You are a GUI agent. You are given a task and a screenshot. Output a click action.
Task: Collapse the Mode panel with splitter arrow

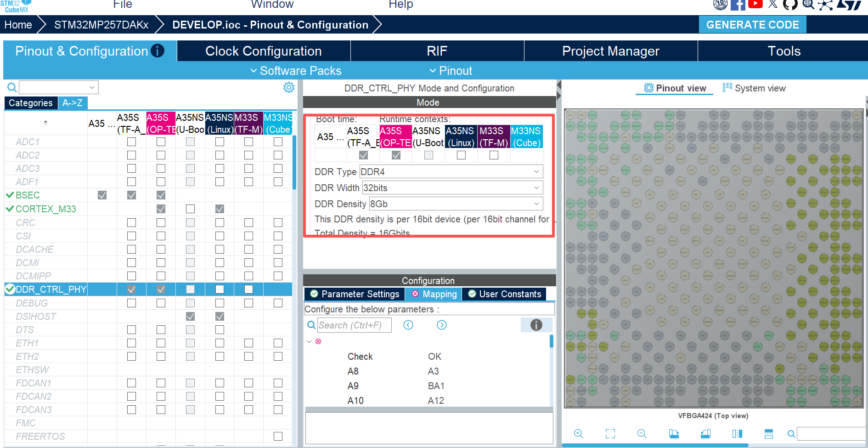pyautogui.click(x=559, y=85)
